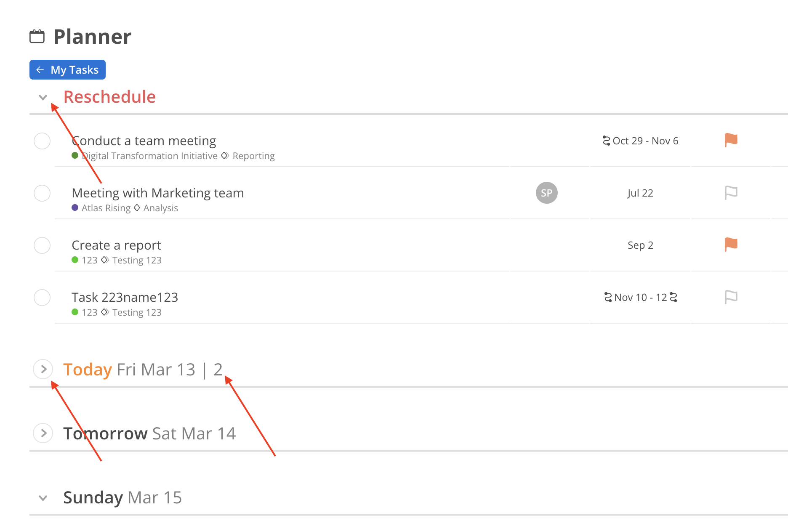Click orange priority flag on Create a report
788x532 pixels.
[x=731, y=245]
